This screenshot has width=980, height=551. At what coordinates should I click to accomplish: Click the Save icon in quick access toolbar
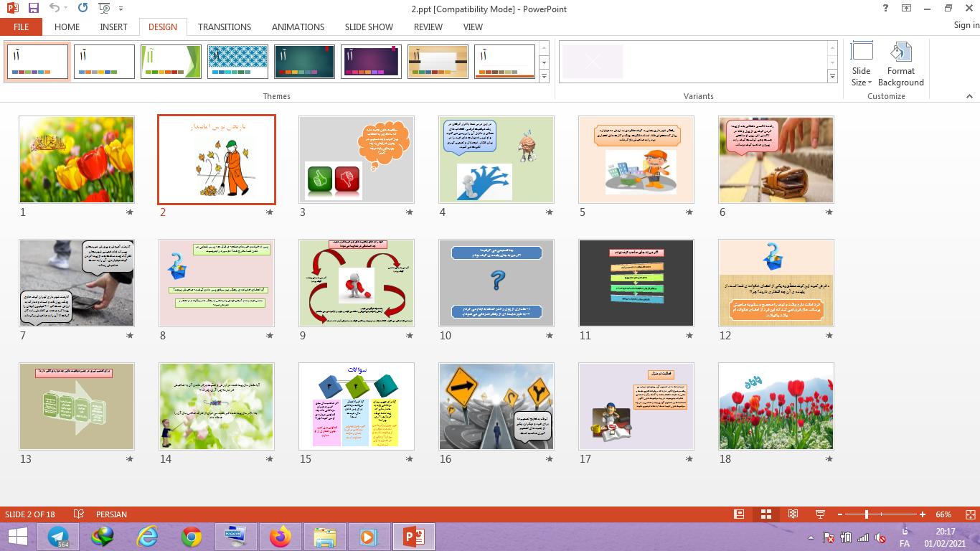pyautogui.click(x=33, y=9)
